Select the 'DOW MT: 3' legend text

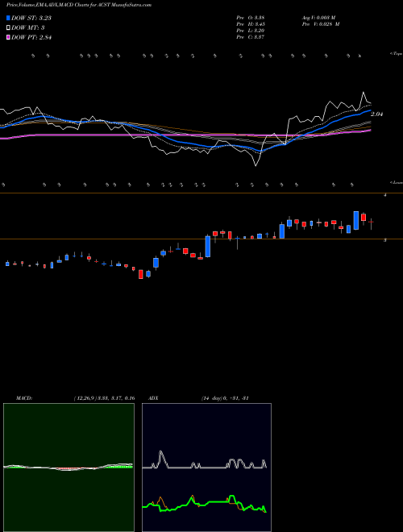(x=28, y=27)
